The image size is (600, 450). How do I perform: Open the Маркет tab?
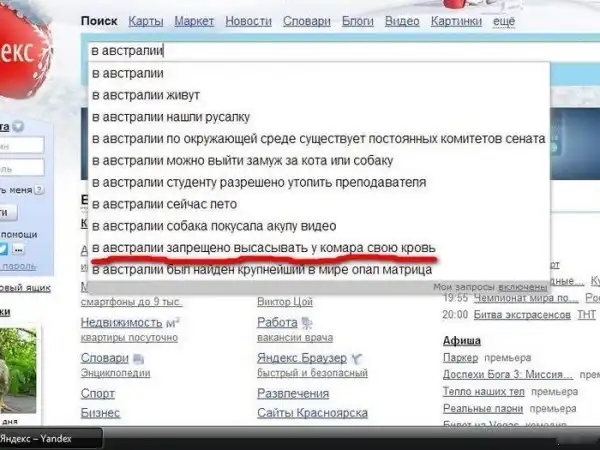click(x=194, y=21)
